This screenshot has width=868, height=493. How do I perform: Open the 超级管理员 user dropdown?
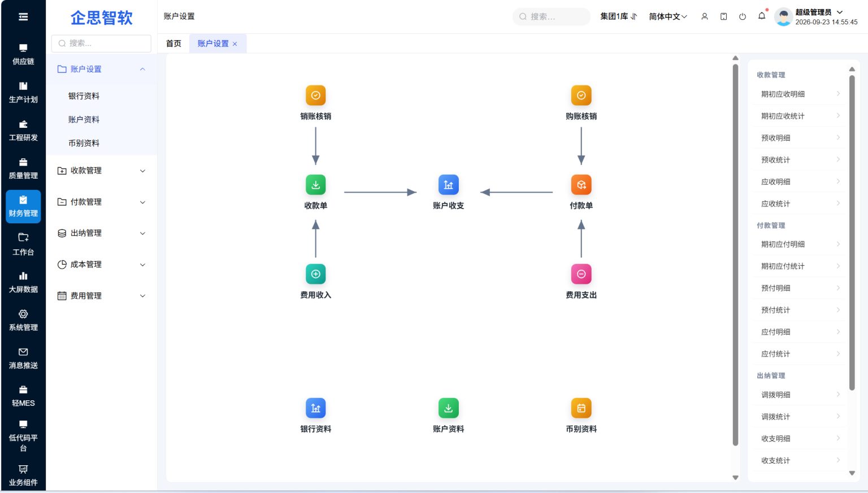[x=818, y=12]
